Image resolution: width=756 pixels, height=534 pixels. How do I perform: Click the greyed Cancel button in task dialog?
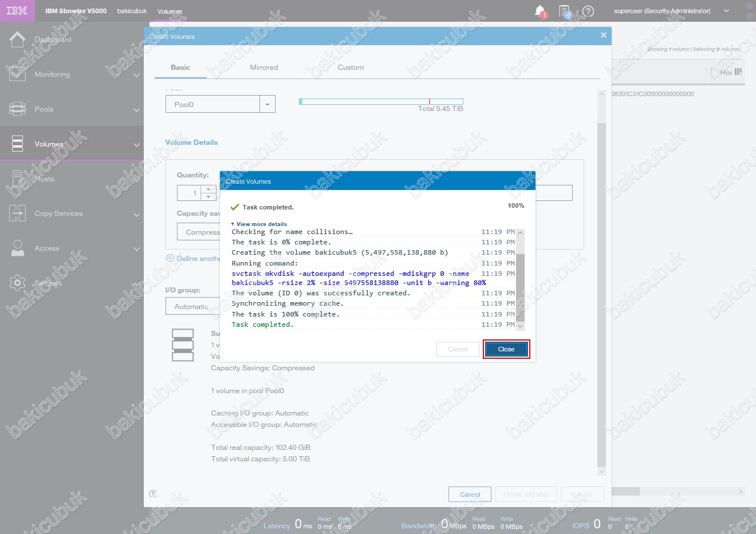tap(458, 349)
